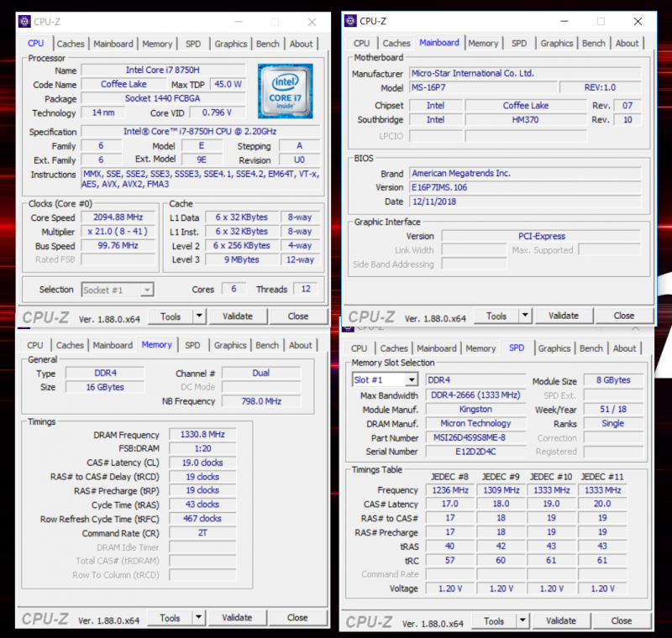672x638 pixels.
Task: Click the BIOS brand 'American Megatrends Inc.'
Action: [x=526, y=173]
